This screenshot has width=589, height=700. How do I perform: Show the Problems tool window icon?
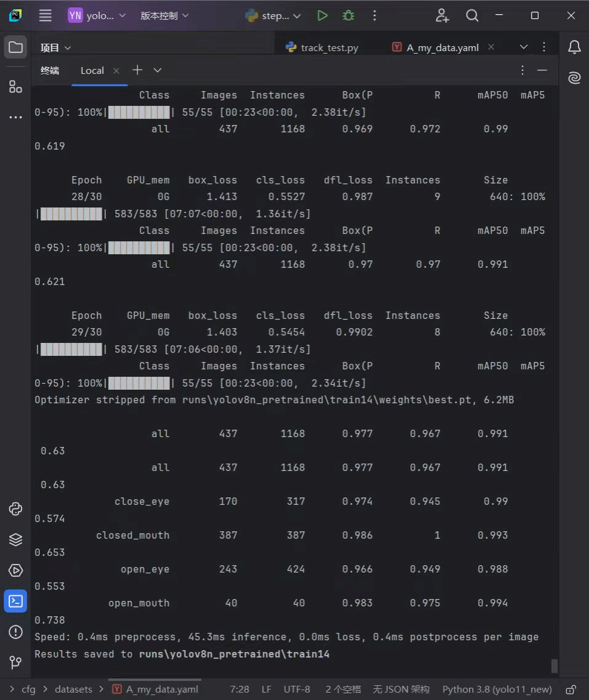15,632
